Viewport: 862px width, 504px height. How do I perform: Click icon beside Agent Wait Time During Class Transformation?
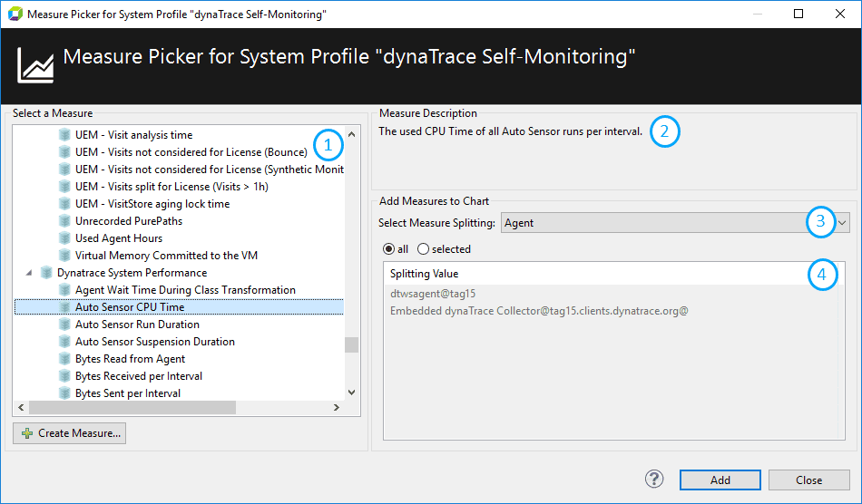pyautogui.click(x=64, y=290)
